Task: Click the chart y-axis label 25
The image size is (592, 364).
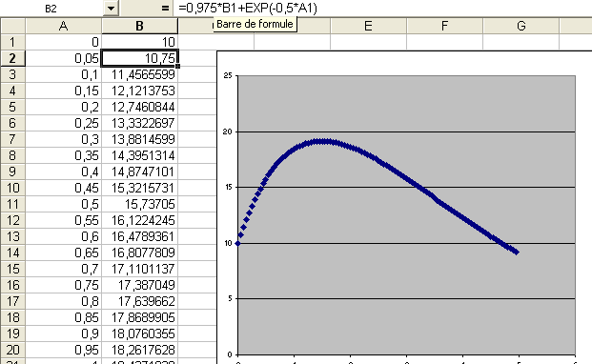Action: tap(227, 75)
